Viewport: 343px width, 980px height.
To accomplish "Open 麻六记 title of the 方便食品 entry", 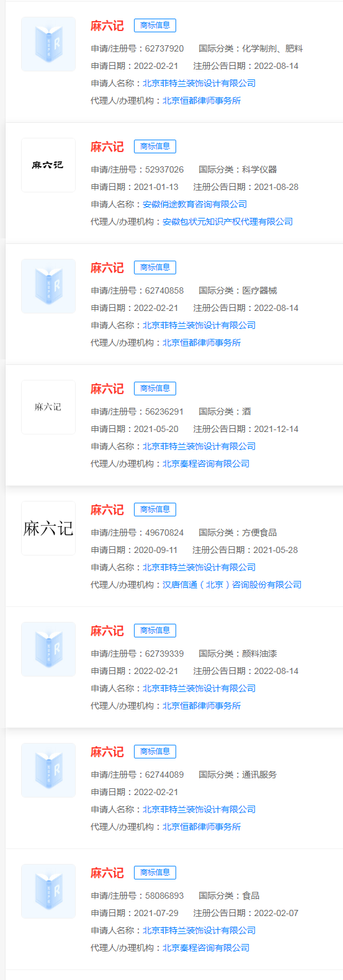I will click(x=107, y=510).
